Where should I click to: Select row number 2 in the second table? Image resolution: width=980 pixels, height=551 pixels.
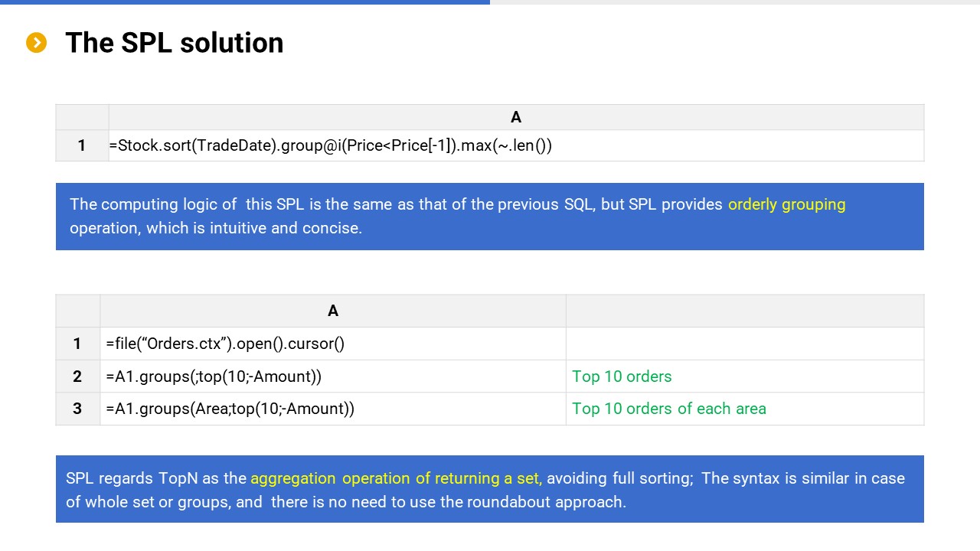[x=77, y=377]
